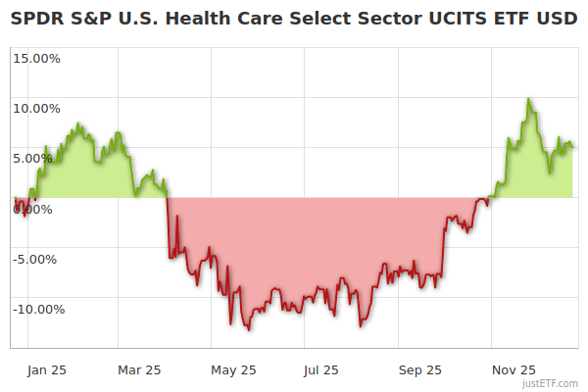The image size is (588, 392).
Task: Select the May 25 x-axis label
Action: point(232,369)
